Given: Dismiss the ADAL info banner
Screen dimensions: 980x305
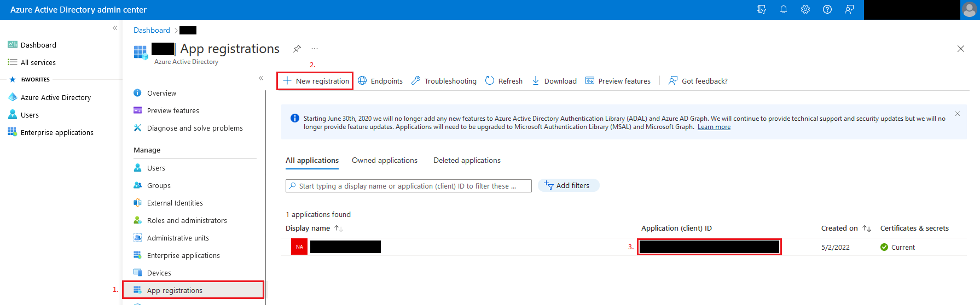Looking at the screenshot, I should click(957, 114).
